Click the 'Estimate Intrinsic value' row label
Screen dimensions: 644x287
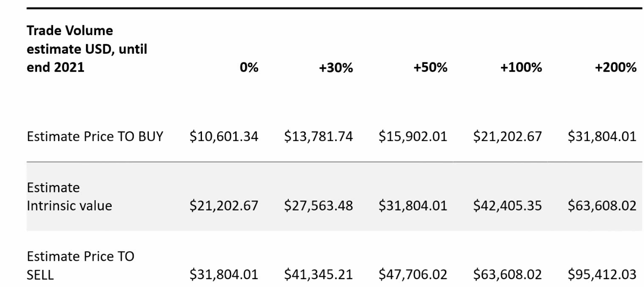pyautogui.click(x=69, y=197)
